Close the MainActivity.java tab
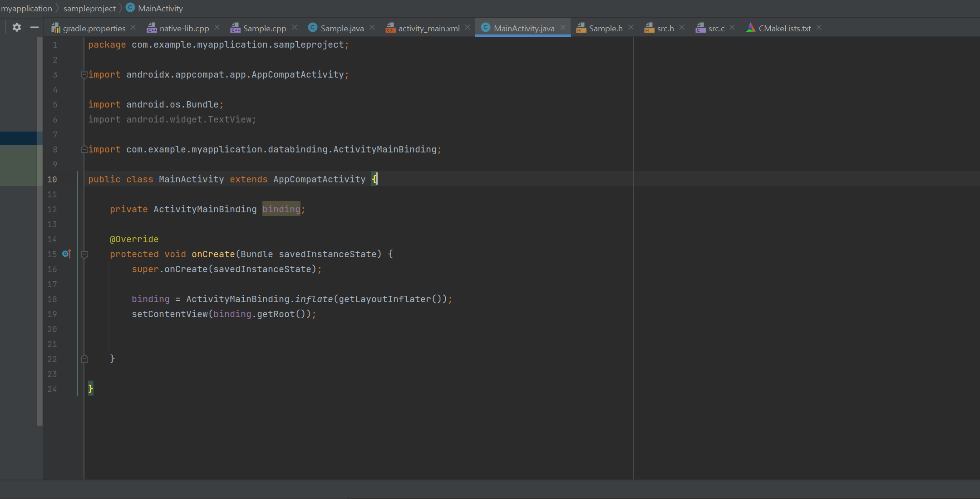 (563, 28)
